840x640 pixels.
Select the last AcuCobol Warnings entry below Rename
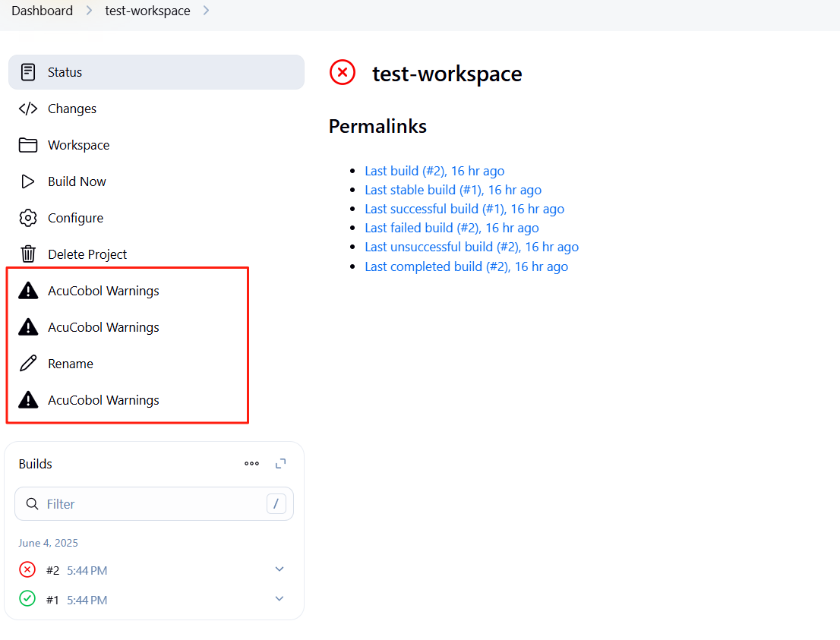pos(103,400)
